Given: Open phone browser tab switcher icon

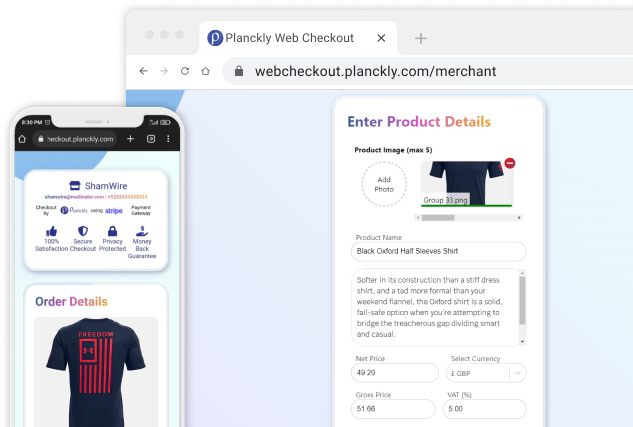Looking at the screenshot, I should [x=151, y=139].
